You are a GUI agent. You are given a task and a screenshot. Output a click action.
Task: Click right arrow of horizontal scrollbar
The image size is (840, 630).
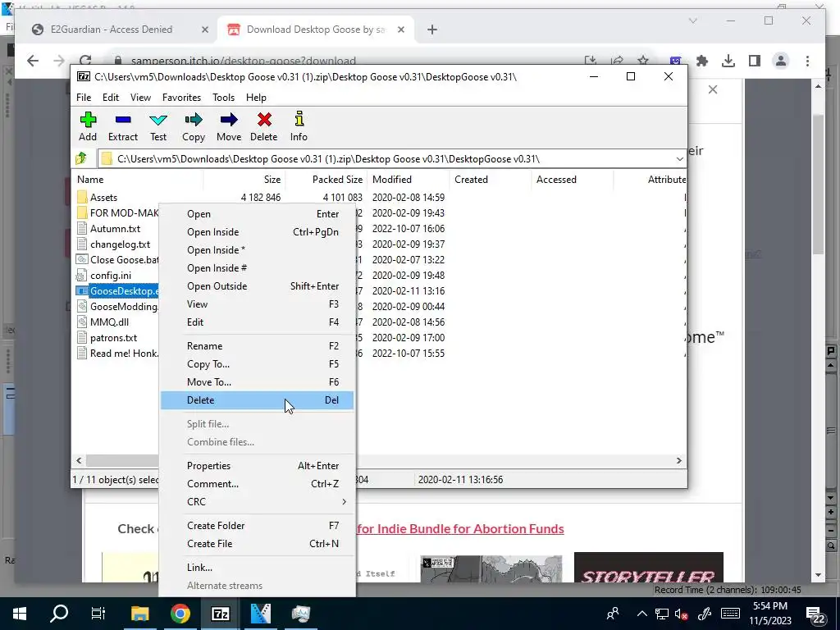coord(679,461)
